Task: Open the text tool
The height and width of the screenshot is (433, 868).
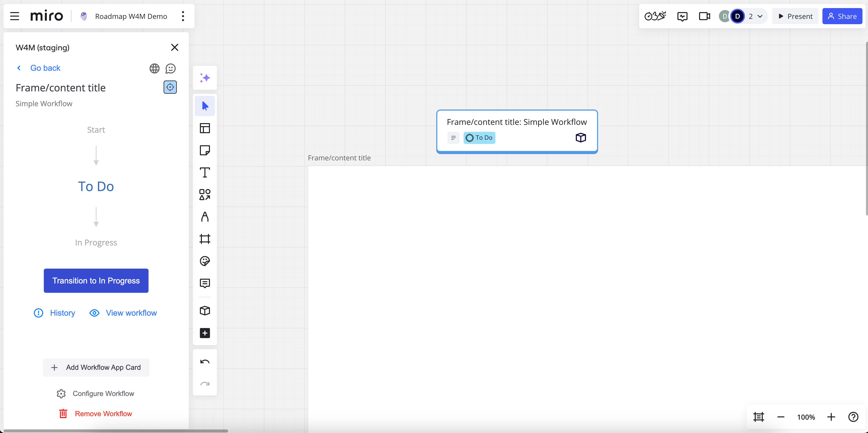Action: point(205,172)
